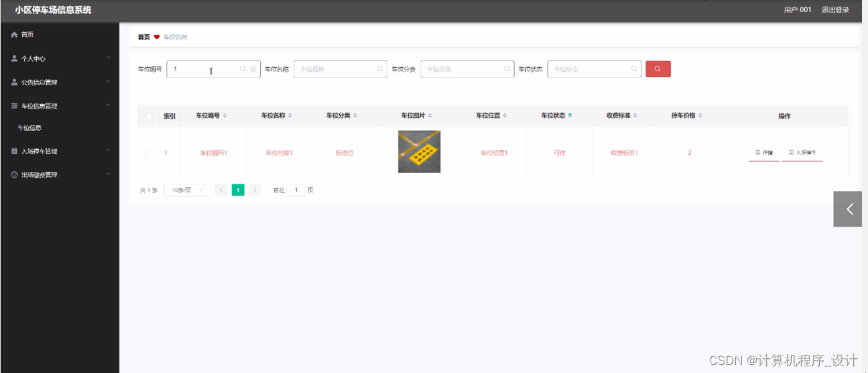Go to next page arrow
The height and width of the screenshot is (373, 868).
(255, 190)
